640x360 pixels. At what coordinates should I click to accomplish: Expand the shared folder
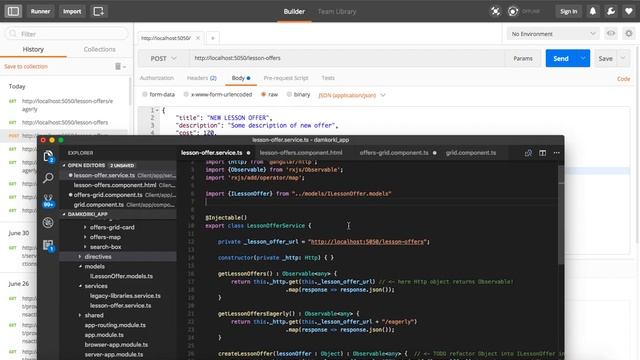[x=80, y=316]
